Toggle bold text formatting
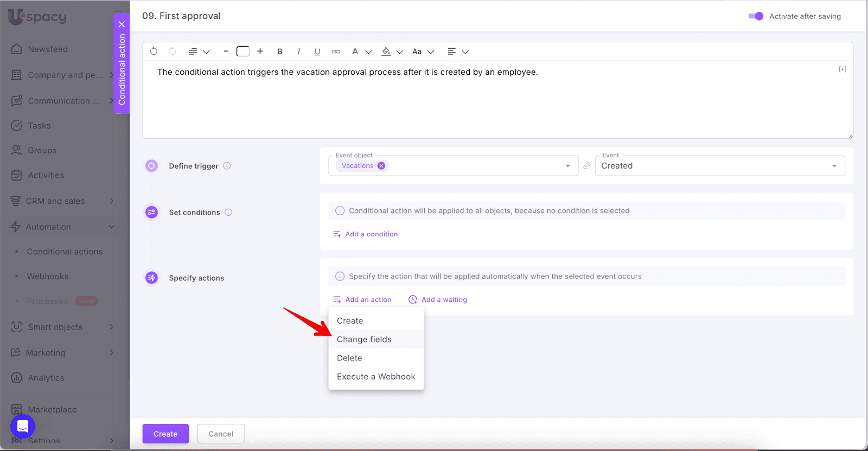868x451 pixels. (x=280, y=51)
